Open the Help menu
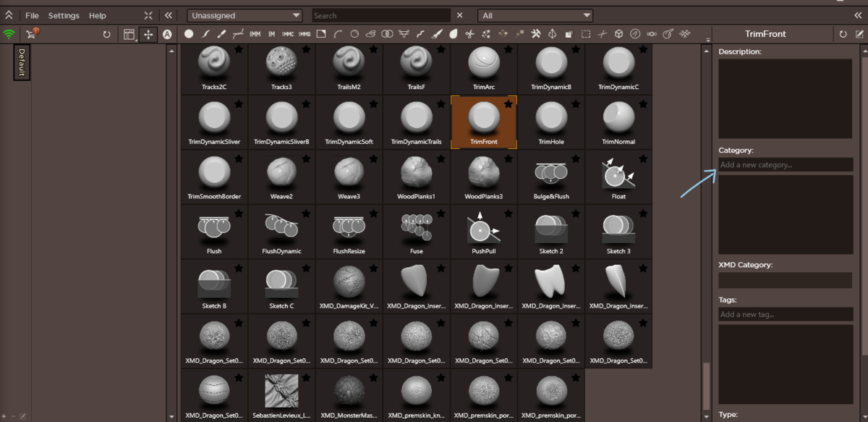The width and height of the screenshot is (868, 422). coord(98,15)
